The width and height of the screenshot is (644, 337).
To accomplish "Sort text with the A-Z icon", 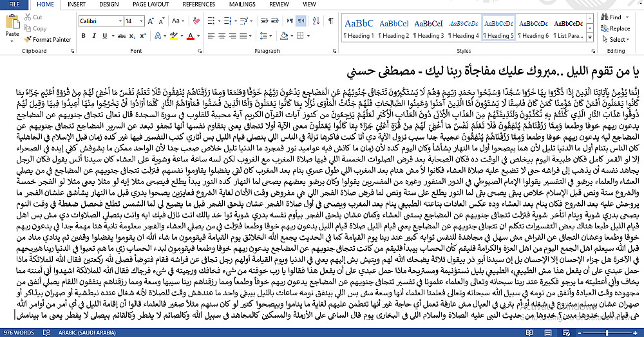I will 316,21.
